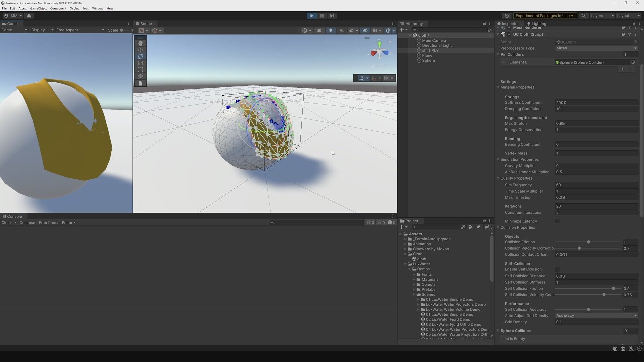Open the File menu
The height and width of the screenshot is (362, 644).
[4, 8]
